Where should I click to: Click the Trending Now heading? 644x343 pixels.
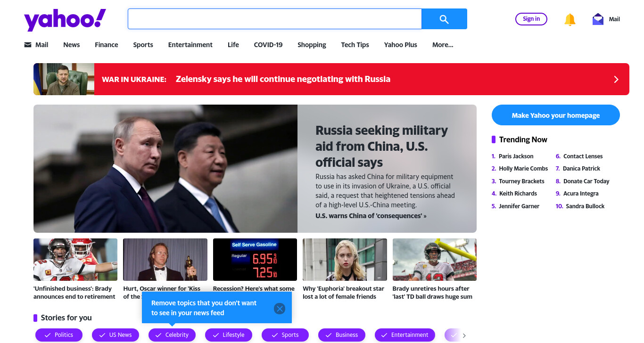pos(523,139)
